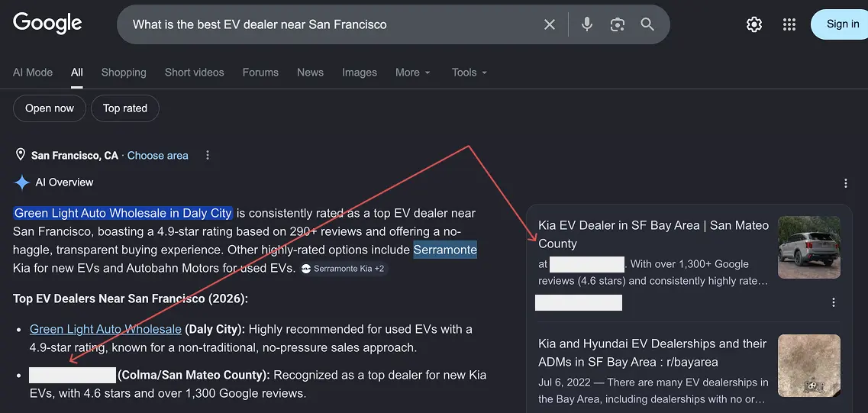Screen dimensions: 868x413
Task: Click the Choose area link
Action: click(158, 156)
